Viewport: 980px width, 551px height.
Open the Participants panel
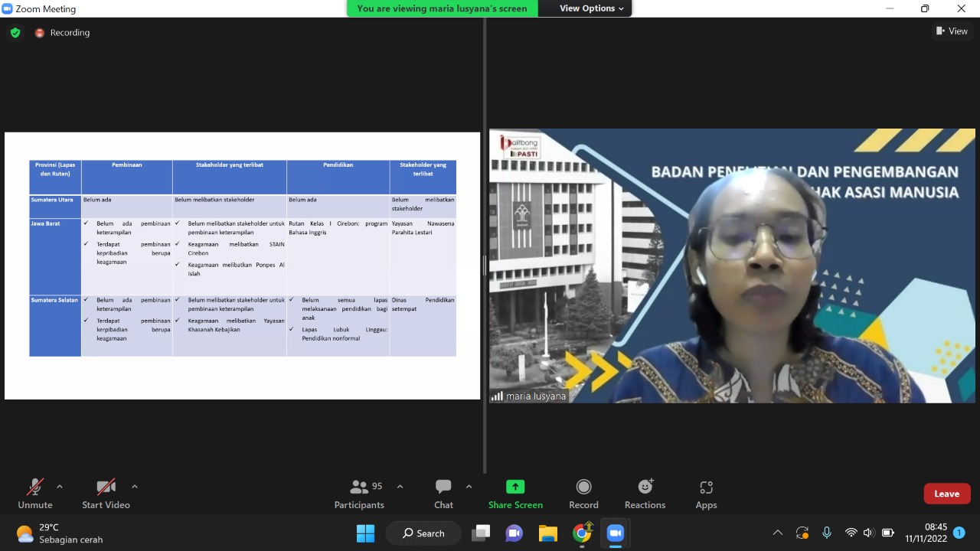pyautogui.click(x=359, y=494)
